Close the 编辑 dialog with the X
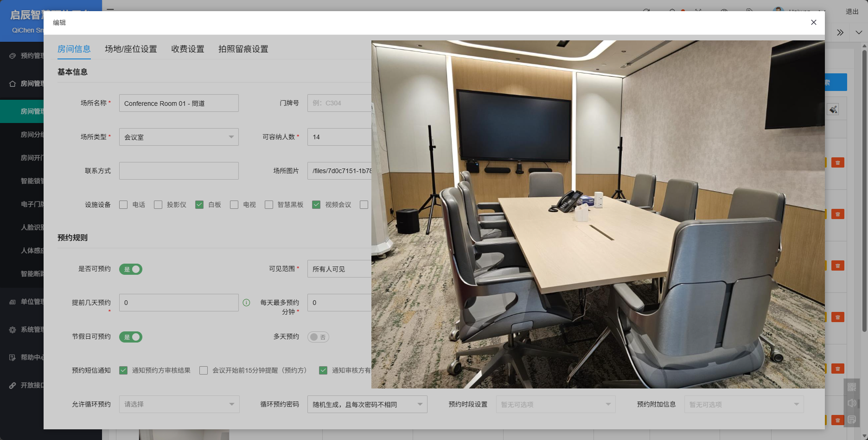The height and width of the screenshot is (440, 868). pyautogui.click(x=813, y=22)
